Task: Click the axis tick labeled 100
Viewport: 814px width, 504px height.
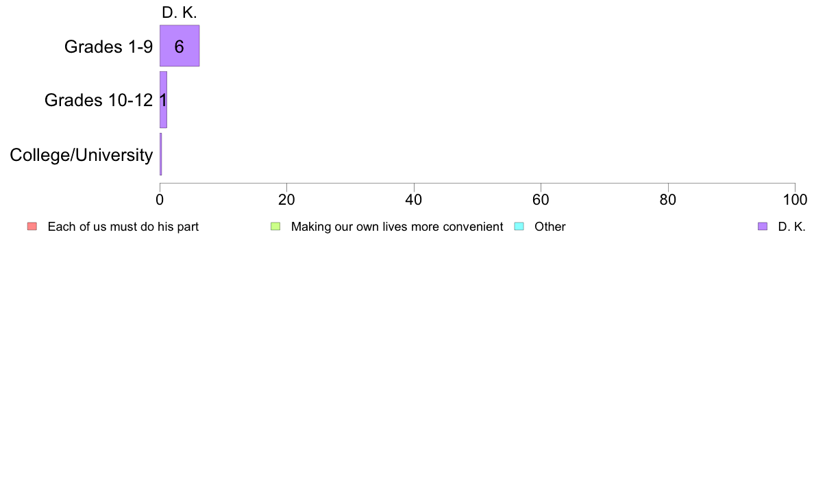Action: [795, 200]
